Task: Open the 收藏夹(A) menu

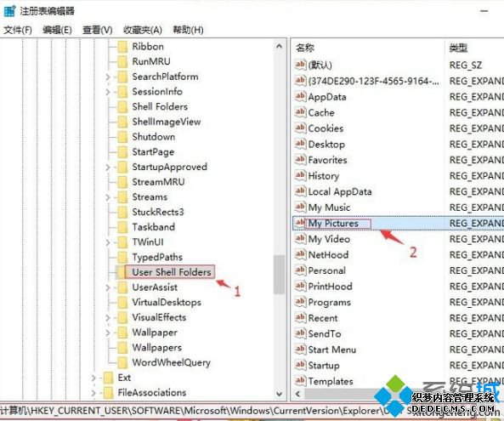Action: click(143, 30)
